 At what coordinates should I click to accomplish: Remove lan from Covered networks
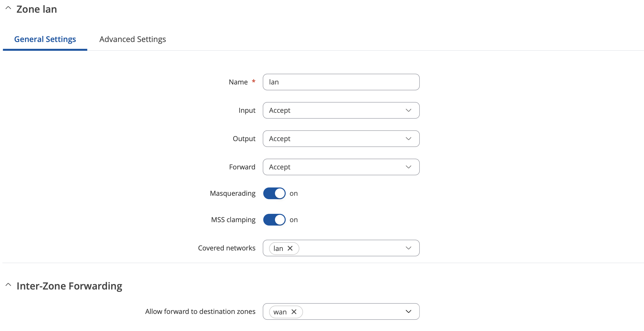(x=290, y=248)
